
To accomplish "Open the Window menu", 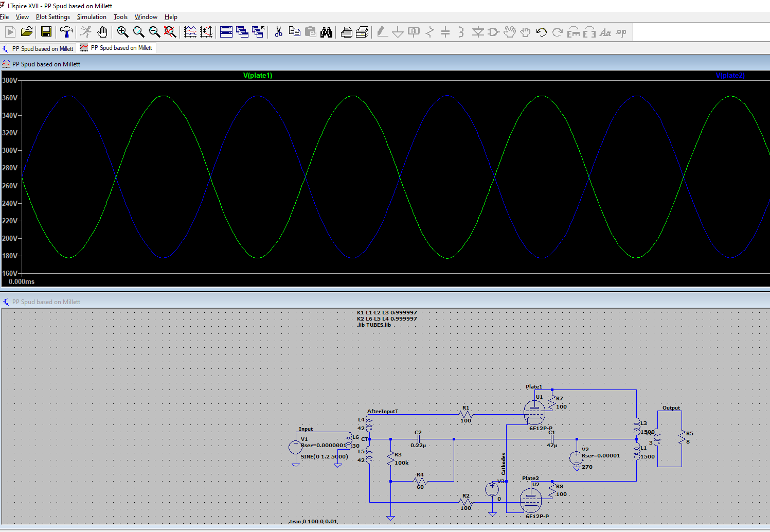I will click(146, 17).
